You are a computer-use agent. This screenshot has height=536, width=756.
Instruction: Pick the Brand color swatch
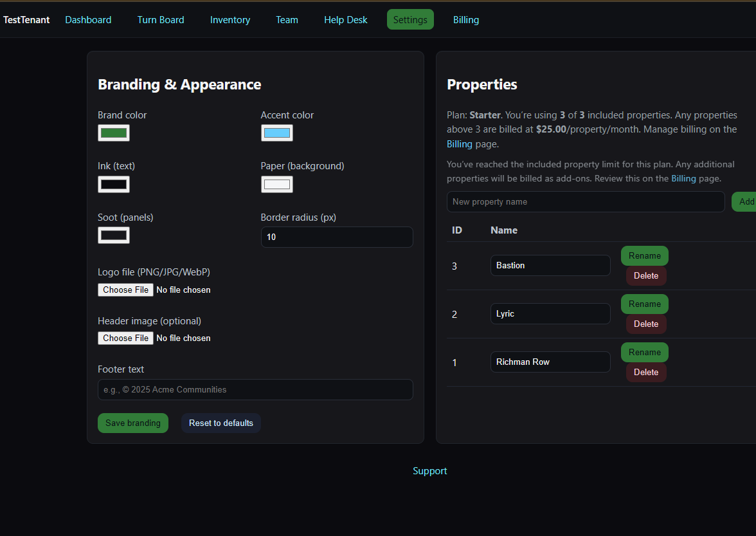pos(114,133)
